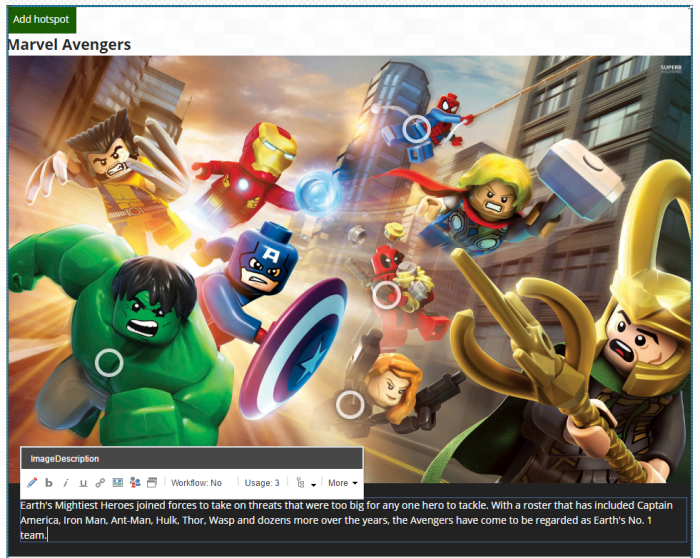
Task: Click the Marvel Avengers title text
Action: point(69,45)
